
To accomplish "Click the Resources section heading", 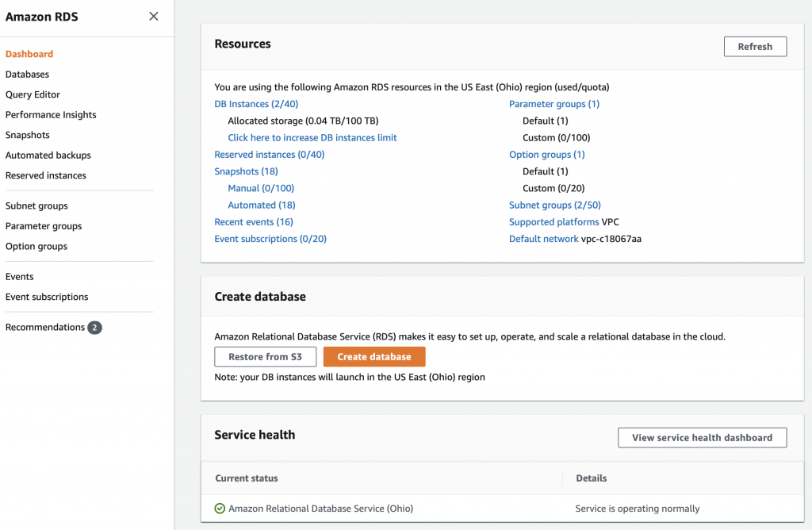I will 243,44.
